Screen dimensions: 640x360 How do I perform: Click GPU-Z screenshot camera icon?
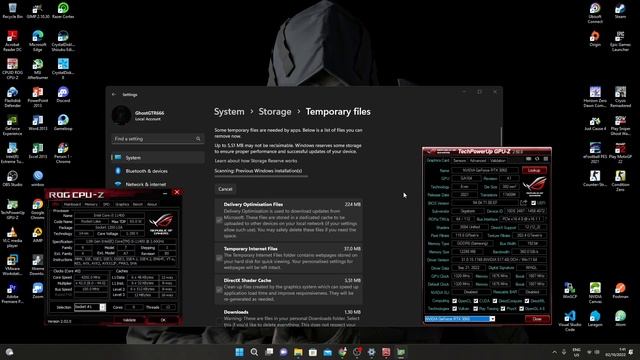529,159
